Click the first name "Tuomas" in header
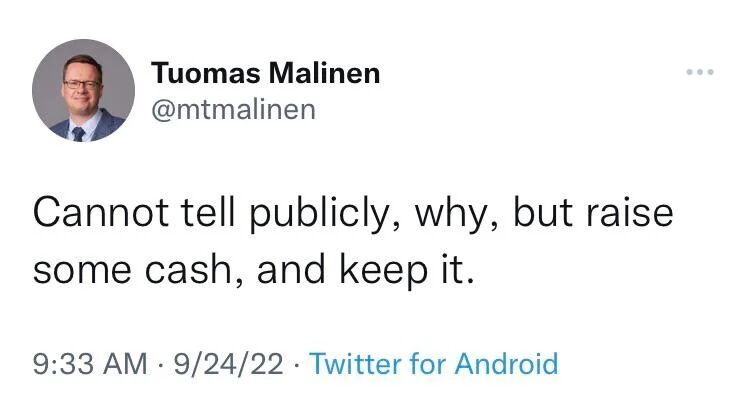This screenshot has width=750, height=397. [207, 74]
